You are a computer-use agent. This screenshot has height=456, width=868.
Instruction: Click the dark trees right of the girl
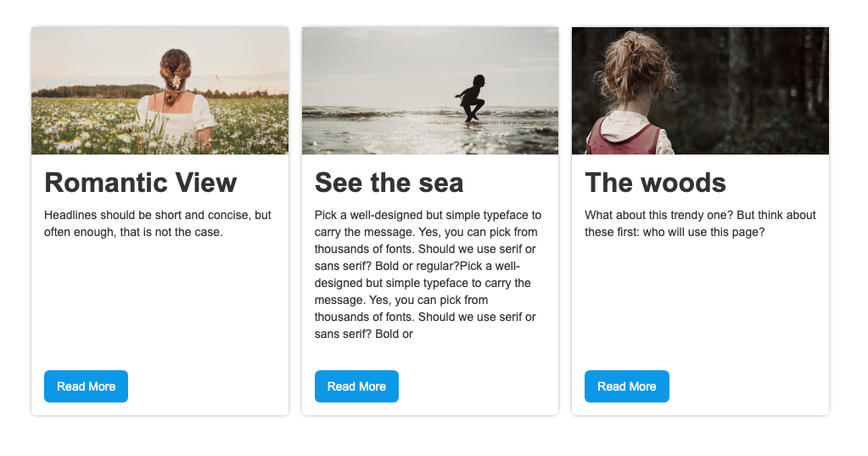click(764, 85)
